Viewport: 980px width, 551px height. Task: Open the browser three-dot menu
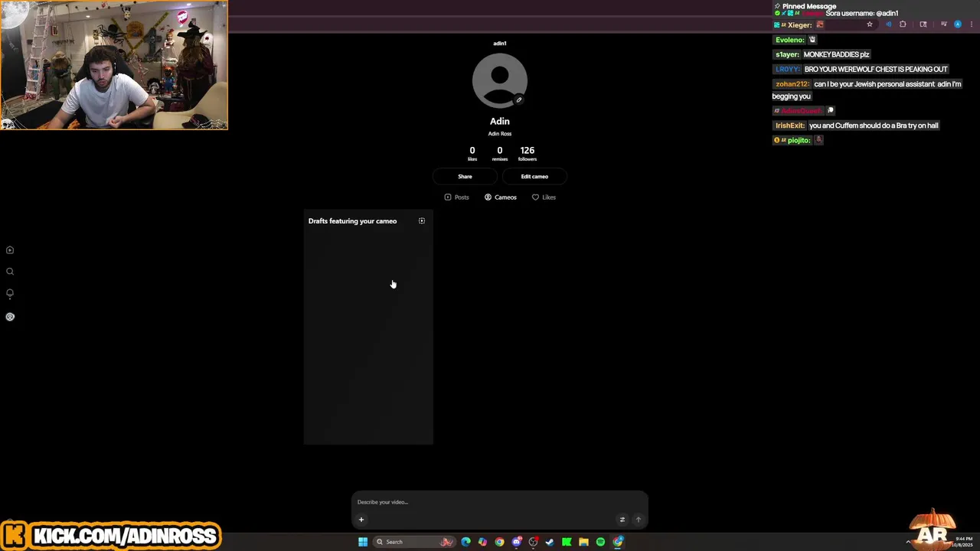[972, 24]
